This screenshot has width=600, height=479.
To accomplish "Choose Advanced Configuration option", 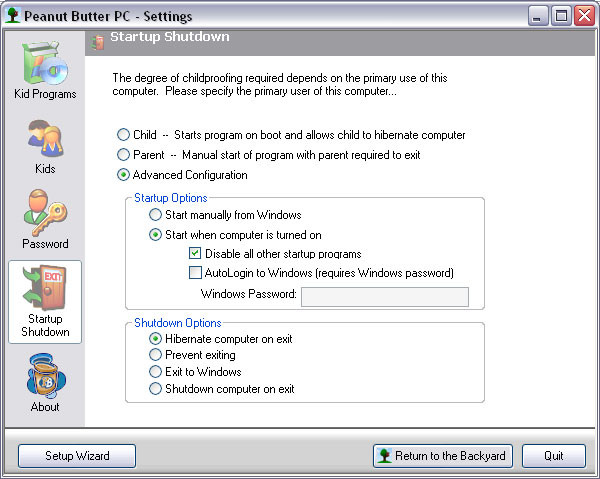I will point(123,175).
